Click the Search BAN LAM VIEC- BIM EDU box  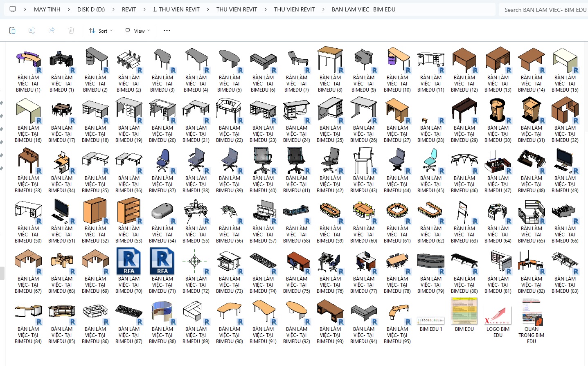coord(543,9)
